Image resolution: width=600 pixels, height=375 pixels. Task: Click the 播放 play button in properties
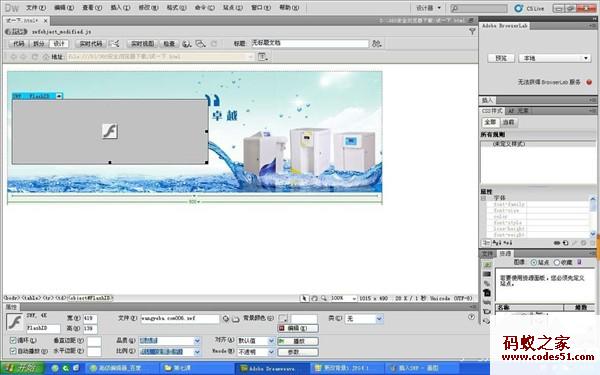(x=298, y=341)
